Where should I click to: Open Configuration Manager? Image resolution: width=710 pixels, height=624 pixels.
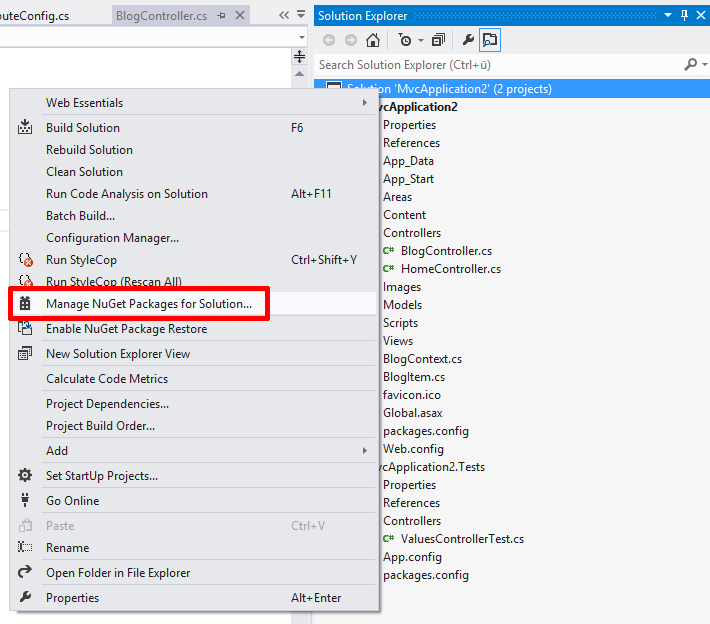pyautogui.click(x=112, y=238)
